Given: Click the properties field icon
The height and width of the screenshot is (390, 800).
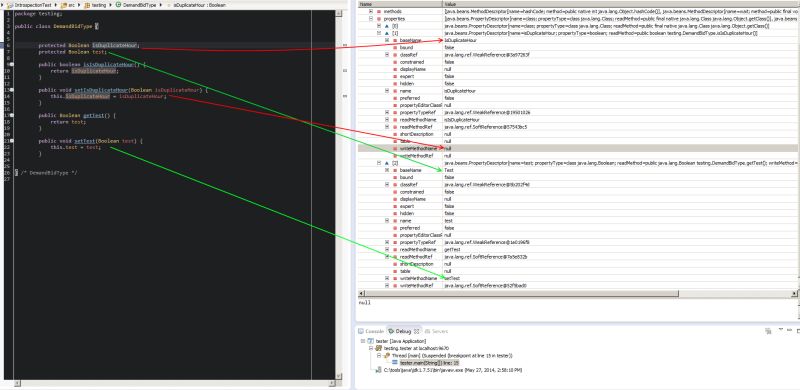Looking at the screenshot, I should point(379,18).
